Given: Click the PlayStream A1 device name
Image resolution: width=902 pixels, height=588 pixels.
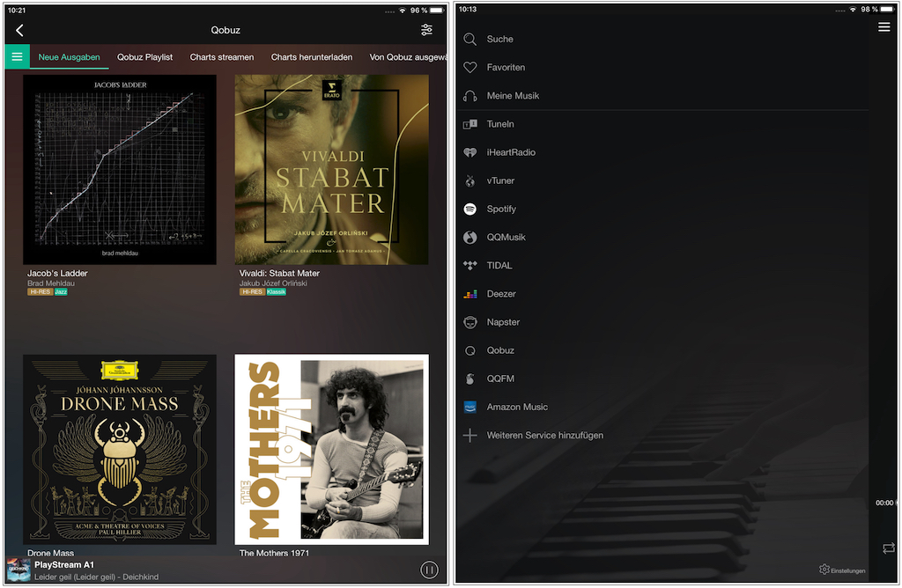Looking at the screenshot, I should [x=63, y=564].
